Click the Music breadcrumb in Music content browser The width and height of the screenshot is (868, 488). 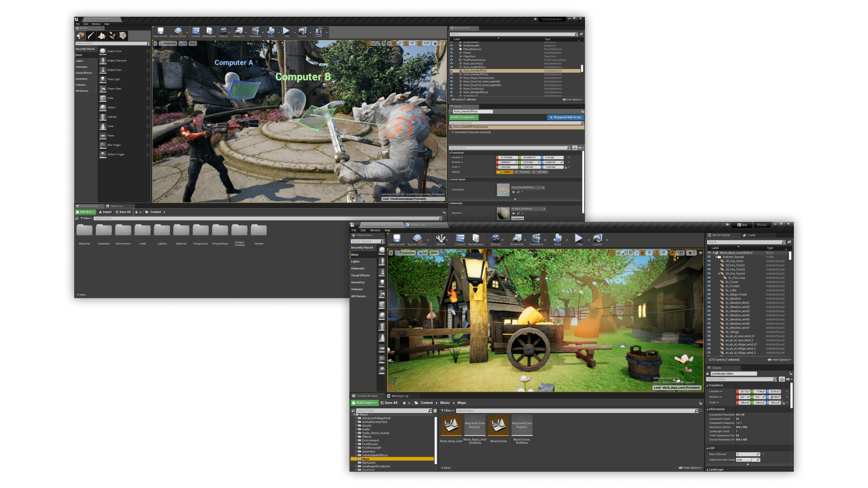coord(445,403)
